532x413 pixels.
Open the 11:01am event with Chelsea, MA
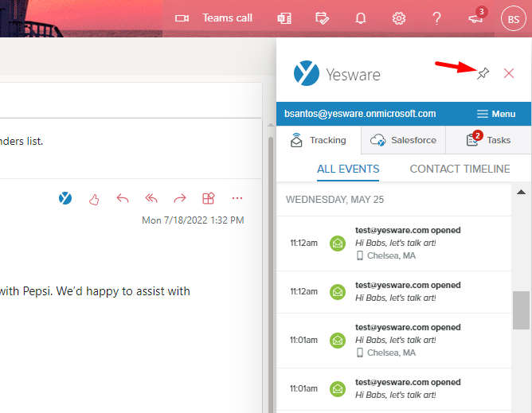(x=394, y=341)
